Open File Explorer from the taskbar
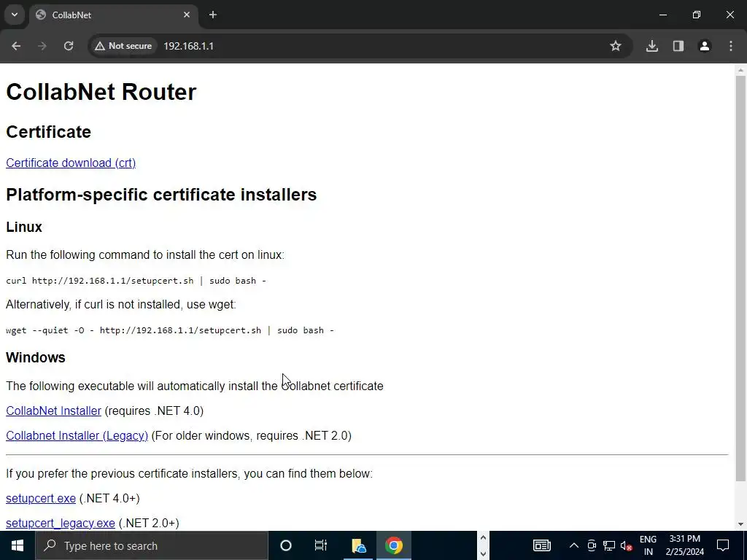The height and width of the screenshot is (560, 747). tap(358, 545)
